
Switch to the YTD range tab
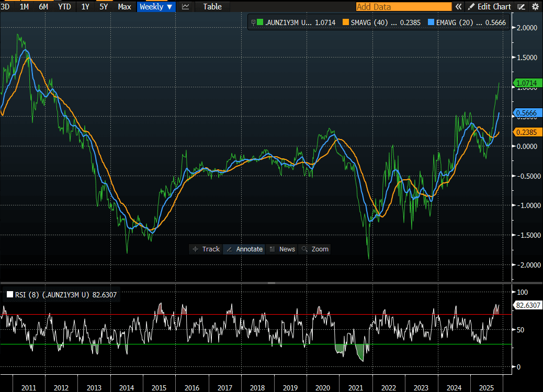[64, 7]
